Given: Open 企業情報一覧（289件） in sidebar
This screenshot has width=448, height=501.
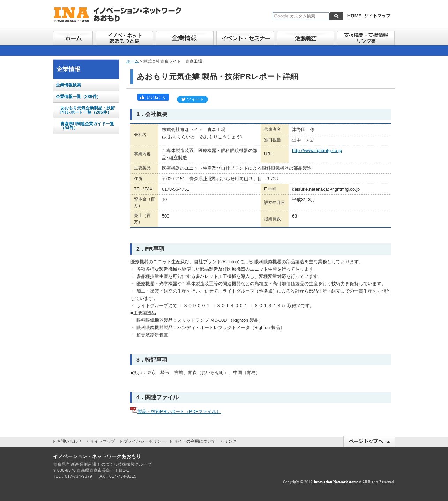Looking at the screenshot, I should [86, 97].
